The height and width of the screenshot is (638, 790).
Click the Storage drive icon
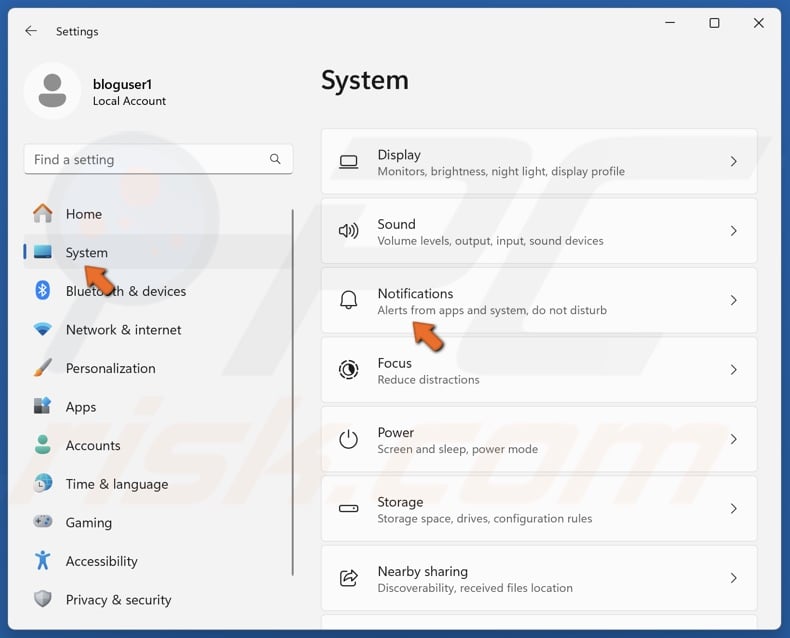point(349,508)
